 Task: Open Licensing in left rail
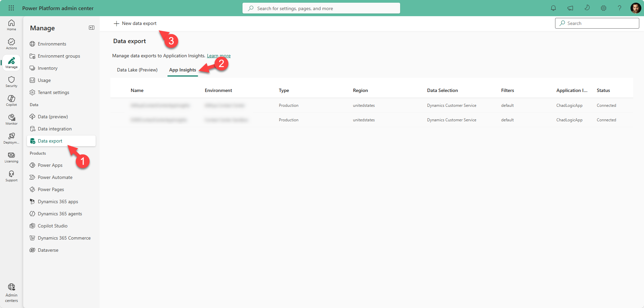[x=11, y=157]
